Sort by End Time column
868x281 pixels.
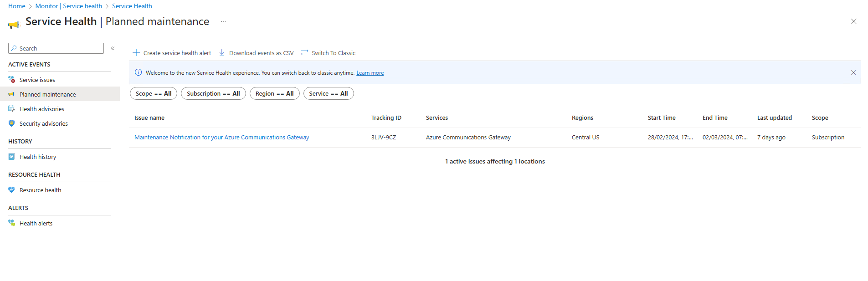715,118
